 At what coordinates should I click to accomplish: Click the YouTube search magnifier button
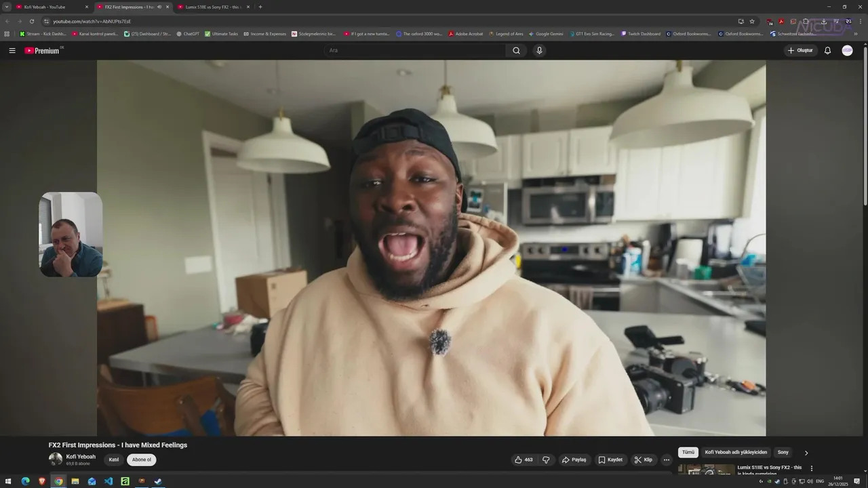[516, 50]
